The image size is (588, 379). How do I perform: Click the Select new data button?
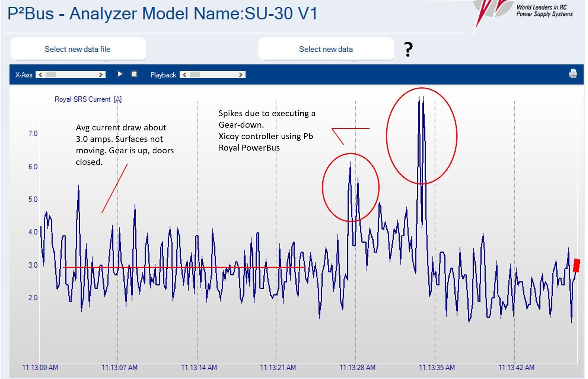coord(325,49)
